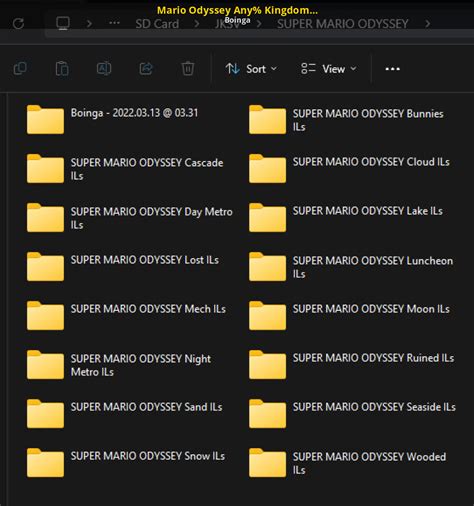Select SUPER MARIO ODYSSEY Day Metro ILs folder icon
474x506 pixels.
pyautogui.click(x=45, y=217)
